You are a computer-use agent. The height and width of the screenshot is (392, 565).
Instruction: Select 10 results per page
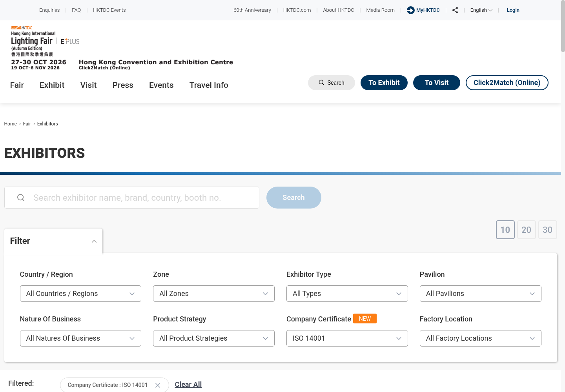pos(505,230)
